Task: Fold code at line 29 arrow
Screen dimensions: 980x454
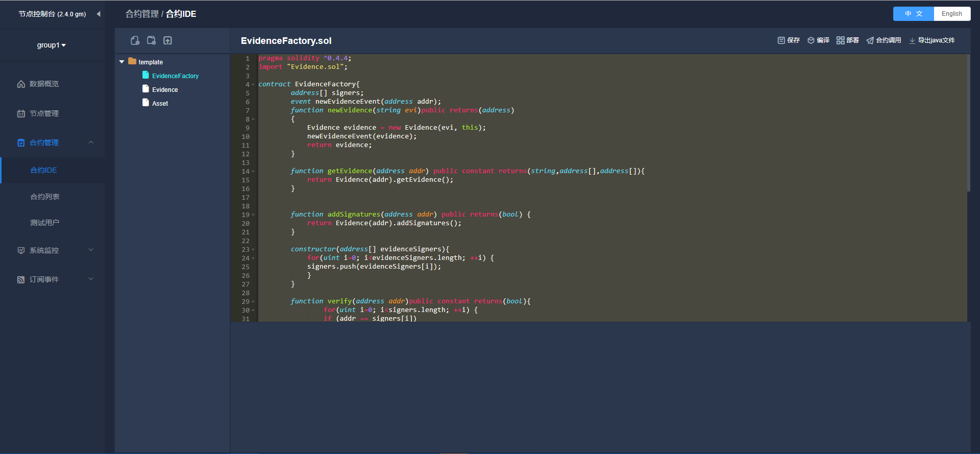Action: [253, 302]
